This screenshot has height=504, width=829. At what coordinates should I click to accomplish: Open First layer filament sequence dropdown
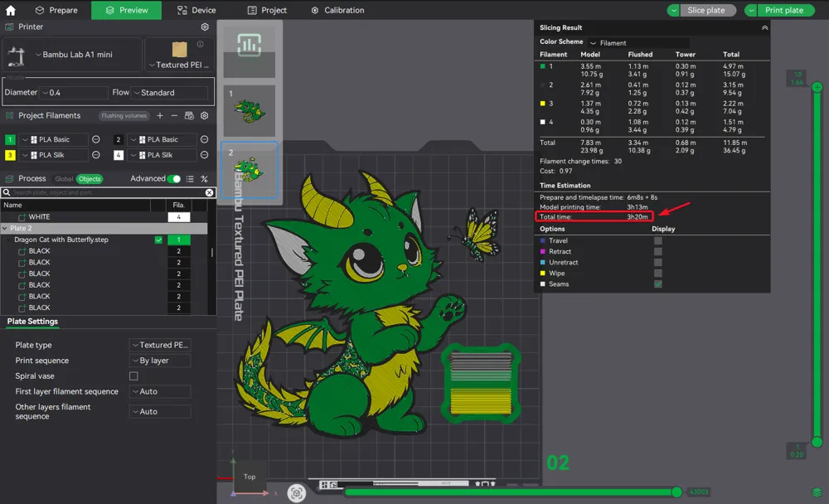(160, 392)
